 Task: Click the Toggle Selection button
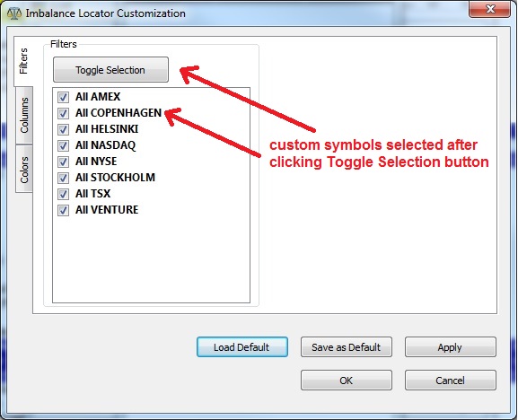tap(110, 70)
